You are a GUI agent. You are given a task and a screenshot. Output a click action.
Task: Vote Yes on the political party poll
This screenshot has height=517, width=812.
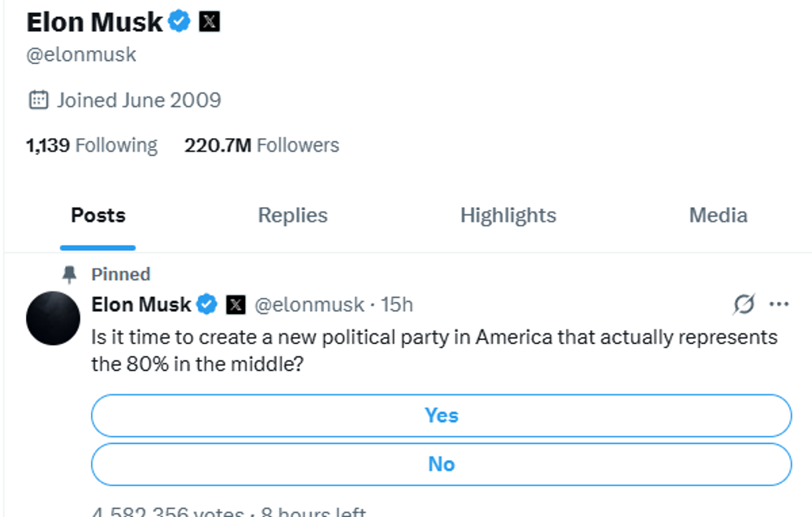click(x=442, y=415)
